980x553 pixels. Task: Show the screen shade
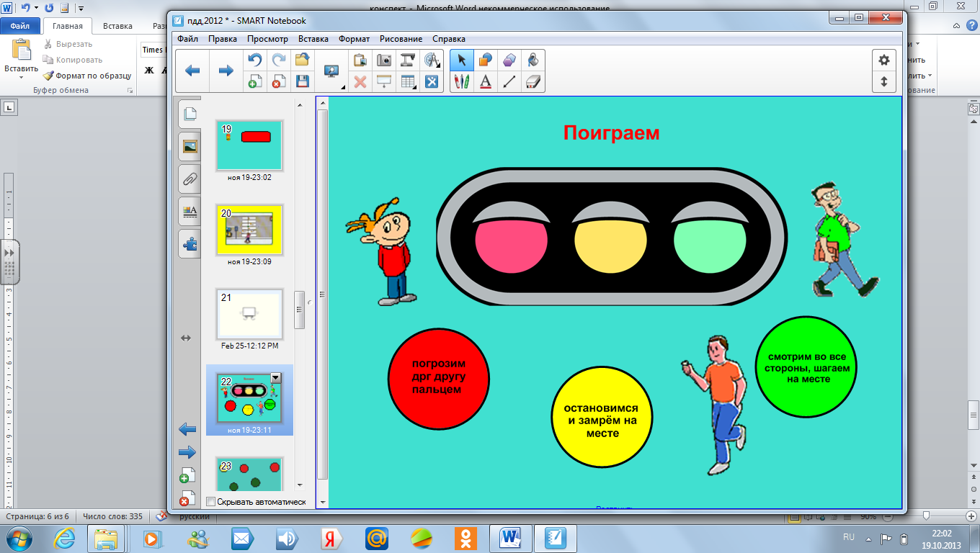click(x=384, y=81)
